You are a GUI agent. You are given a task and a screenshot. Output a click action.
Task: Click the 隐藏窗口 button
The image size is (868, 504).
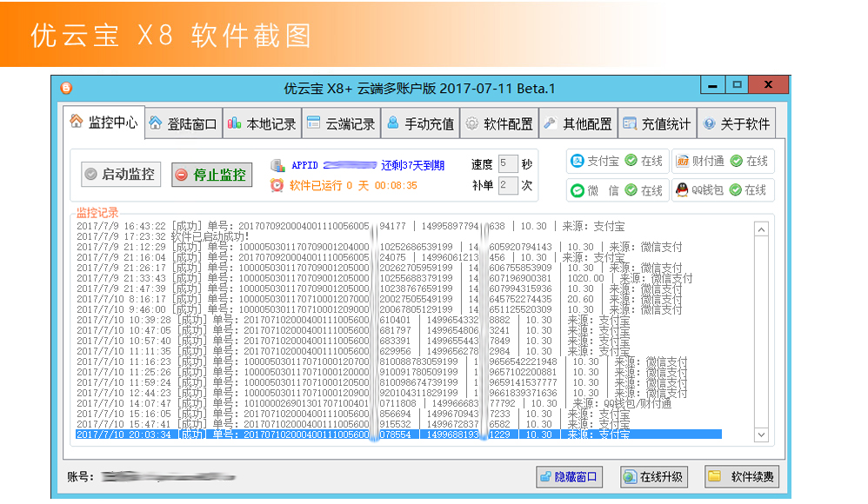[x=569, y=476]
